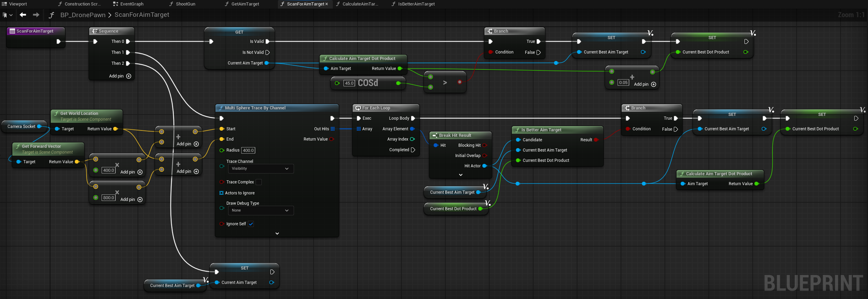Click the Actors to Ignore array pin

222,193
